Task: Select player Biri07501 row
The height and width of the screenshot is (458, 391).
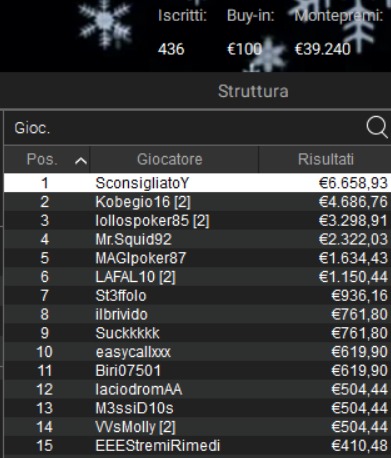Action: coord(197,370)
